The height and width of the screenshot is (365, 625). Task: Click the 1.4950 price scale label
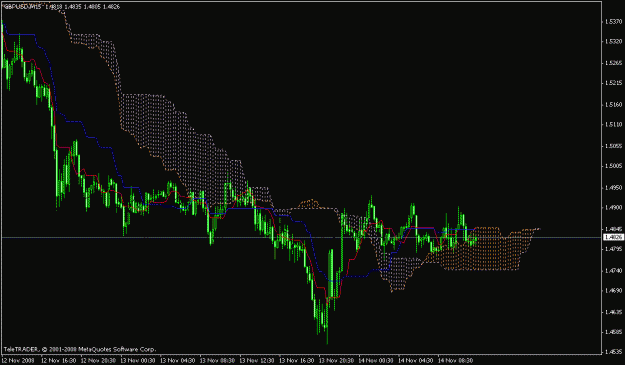(613, 188)
